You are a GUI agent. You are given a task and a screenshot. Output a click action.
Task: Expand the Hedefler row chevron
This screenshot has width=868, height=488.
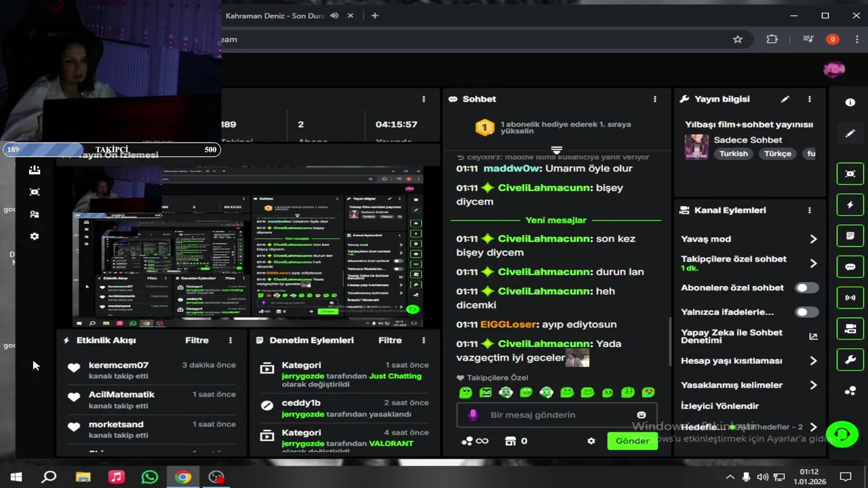coord(813,428)
